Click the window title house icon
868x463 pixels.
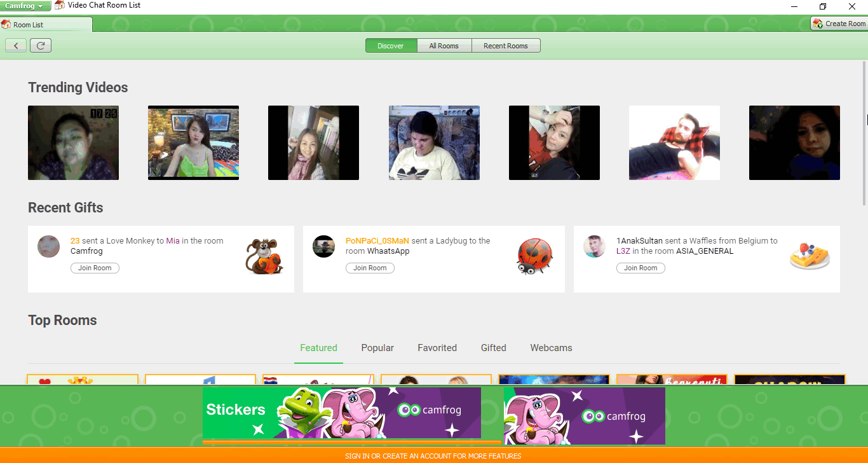click(59, 5)
